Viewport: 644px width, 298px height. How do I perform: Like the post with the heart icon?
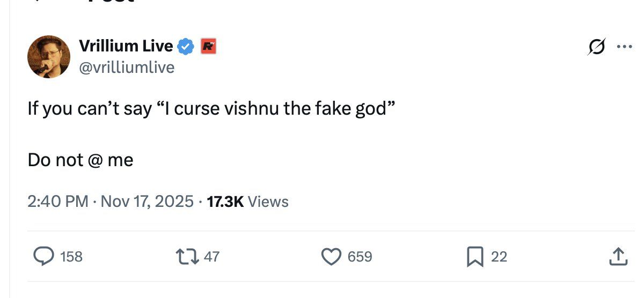tap(332, 257)
